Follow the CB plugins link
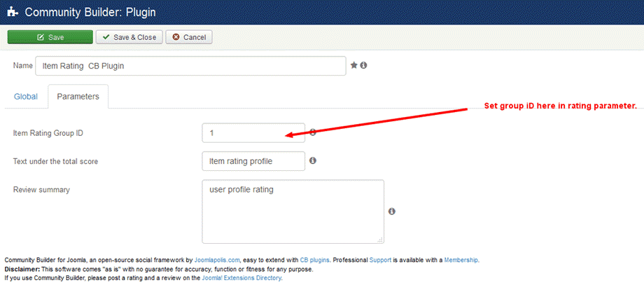 coord(316,260)
